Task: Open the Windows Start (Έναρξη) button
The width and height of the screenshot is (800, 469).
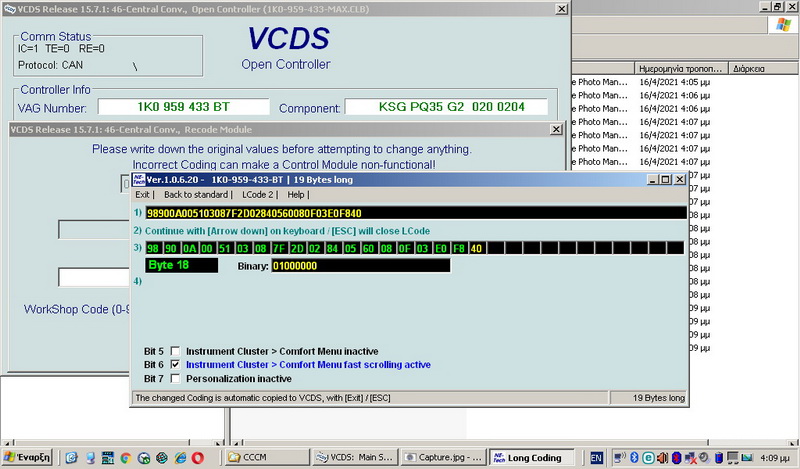Action: coord(27,457)
